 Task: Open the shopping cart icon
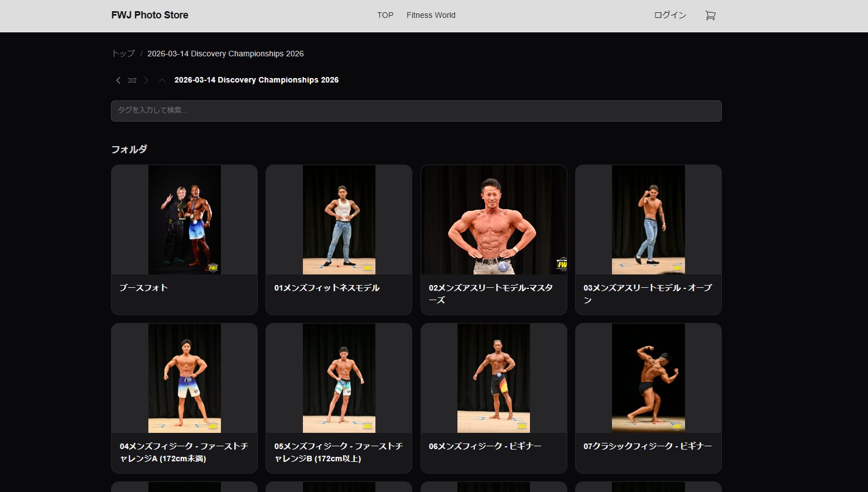point(710,16)
